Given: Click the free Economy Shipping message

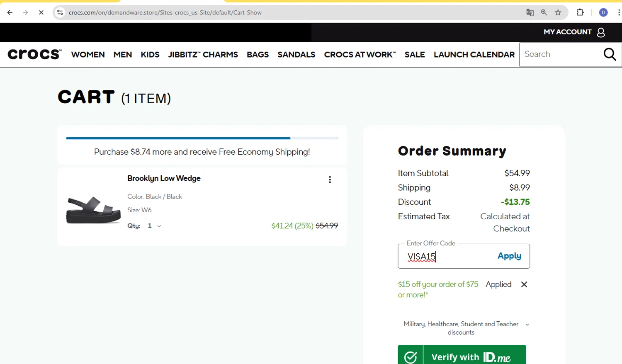Looking at the screenshot, I should 202,152.
